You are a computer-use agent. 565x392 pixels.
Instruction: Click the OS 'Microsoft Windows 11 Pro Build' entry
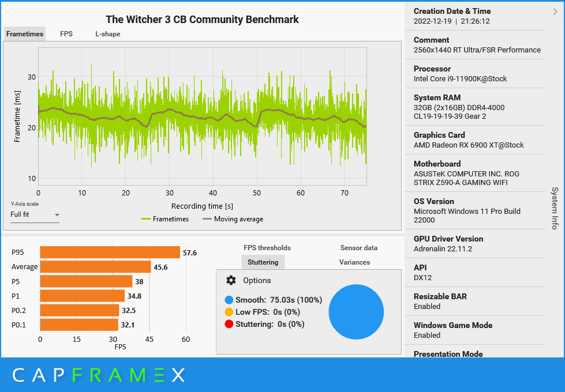click(x=467, y=211)
